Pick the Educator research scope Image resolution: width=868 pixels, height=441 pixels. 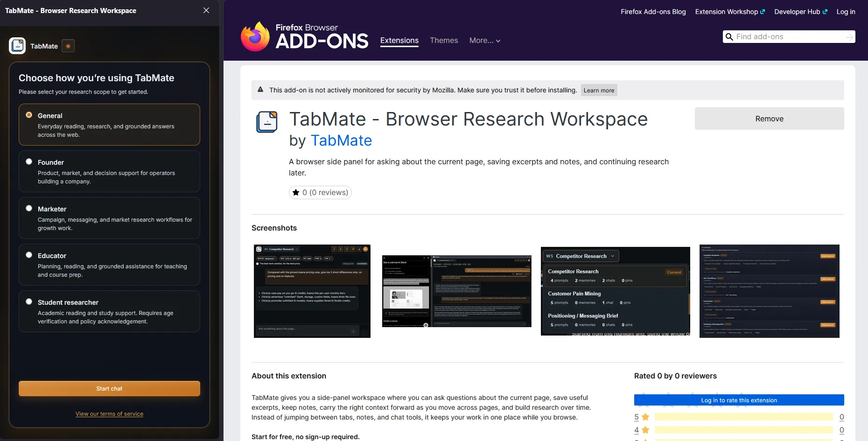click(x=109, y=265)
